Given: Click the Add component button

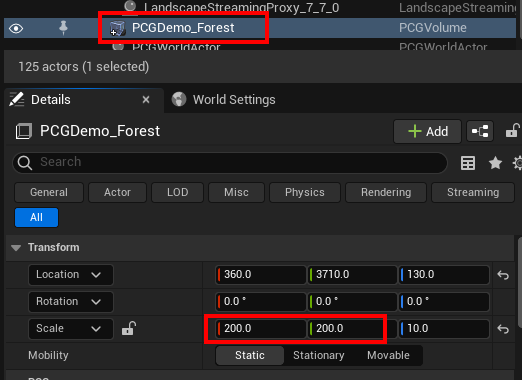Looking at the screenshot, I should 427,131.
